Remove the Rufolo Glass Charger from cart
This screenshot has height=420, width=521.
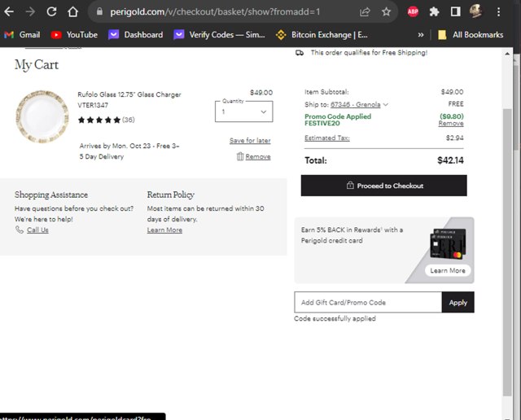(258, 156)
